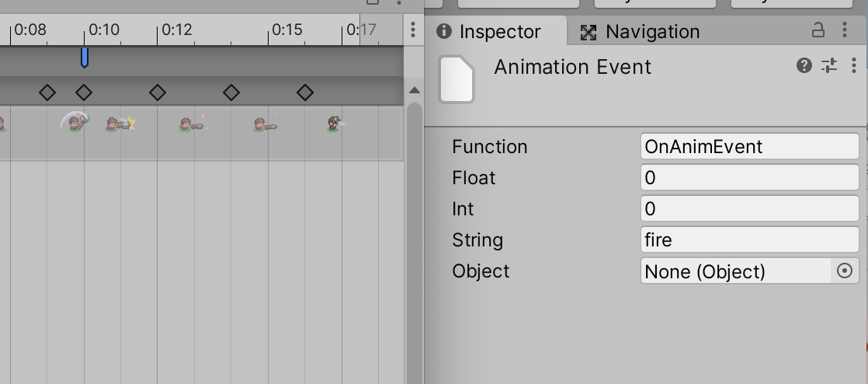
Task: Open the timeline three-dot options menu
Action: (413, 30)
